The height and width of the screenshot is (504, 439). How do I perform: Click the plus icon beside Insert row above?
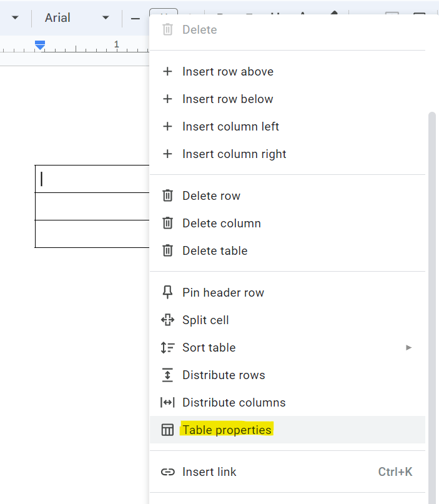coord(167,72)
